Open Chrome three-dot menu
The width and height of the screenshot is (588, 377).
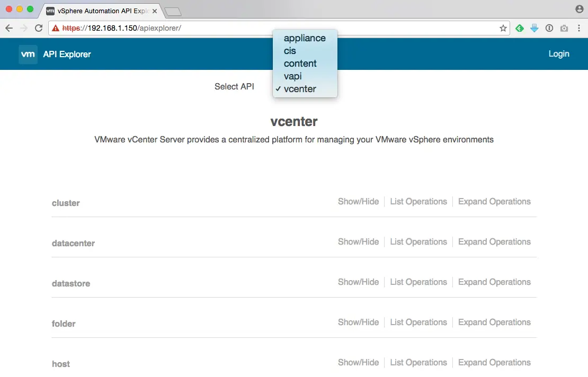(578, 28)
